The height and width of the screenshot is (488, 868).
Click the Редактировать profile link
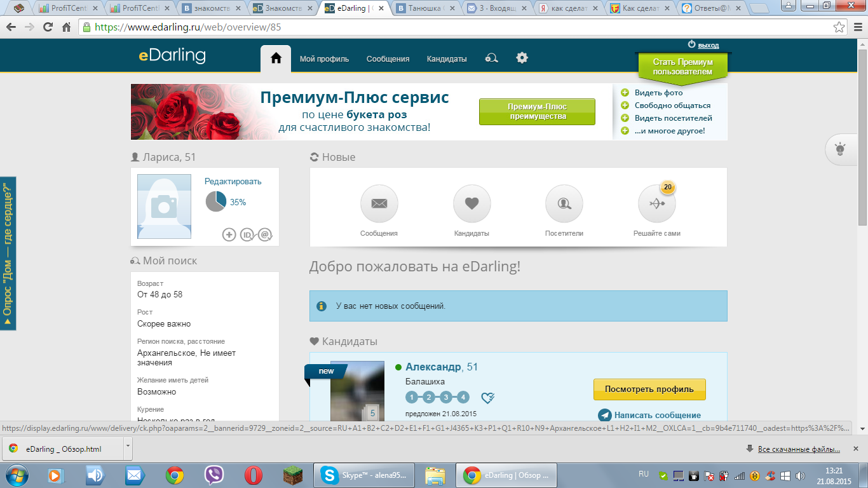click(x=233, y=181)
